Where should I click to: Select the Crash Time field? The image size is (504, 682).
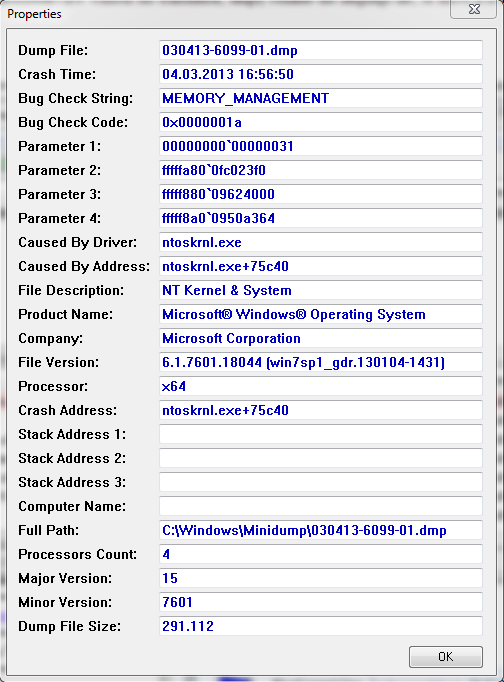tap(321, 74)
